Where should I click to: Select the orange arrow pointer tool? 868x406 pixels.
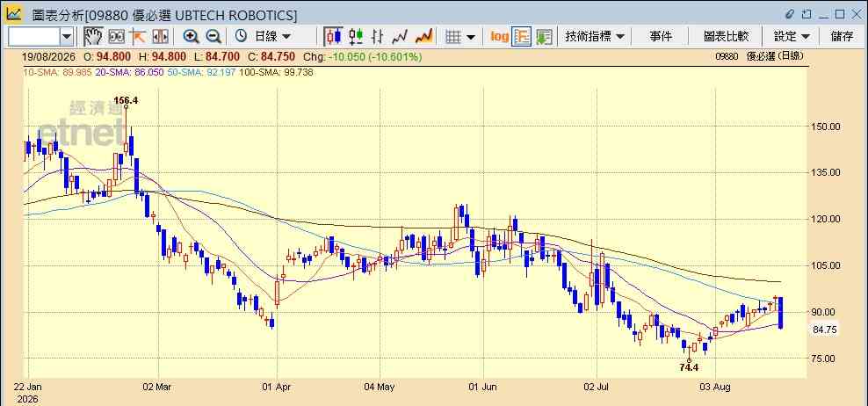(137, 37)
